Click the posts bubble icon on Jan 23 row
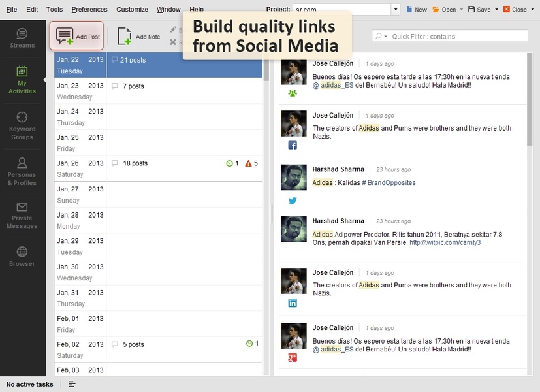The image size is (540, 392). [115, 86]
